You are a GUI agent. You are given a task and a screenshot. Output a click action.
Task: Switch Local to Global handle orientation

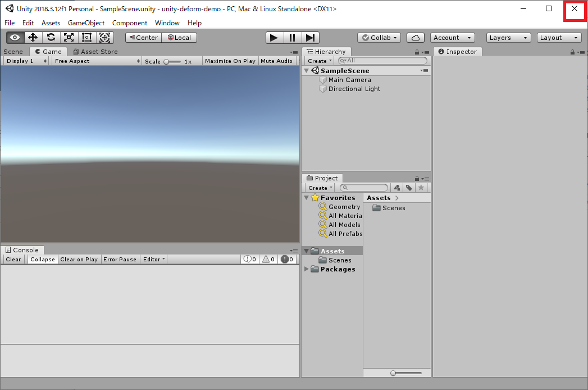[179, 38]
